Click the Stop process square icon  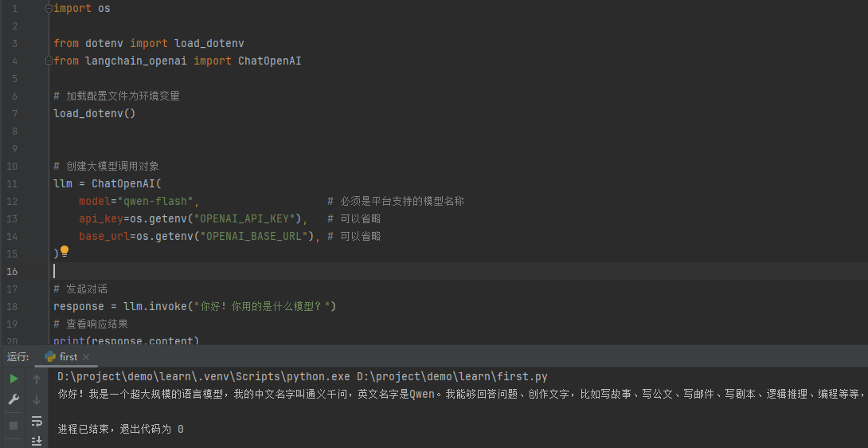(x=14, y=426)
